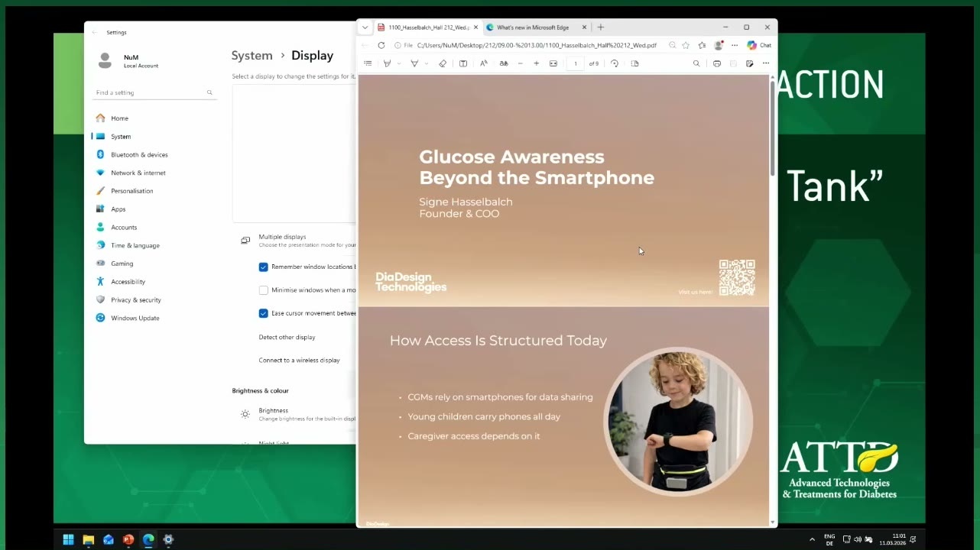
Task: Zoom out the PDF with the minus icon
Action: 521,63
